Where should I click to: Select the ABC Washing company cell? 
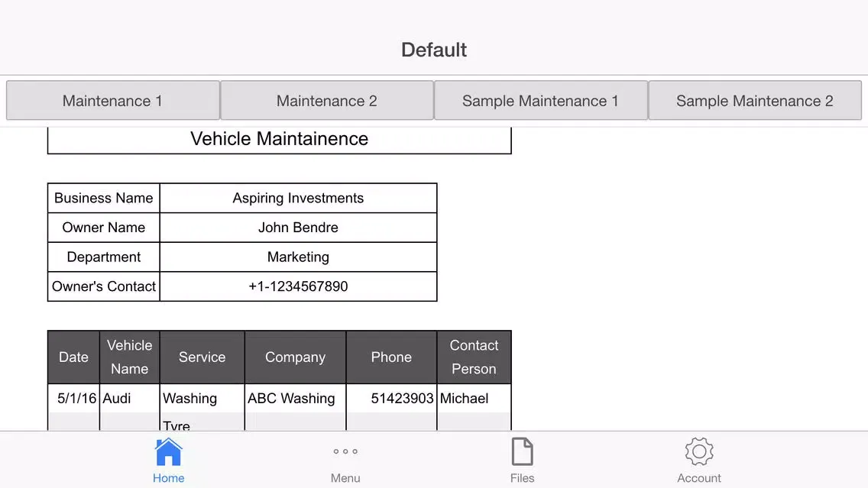295,399
